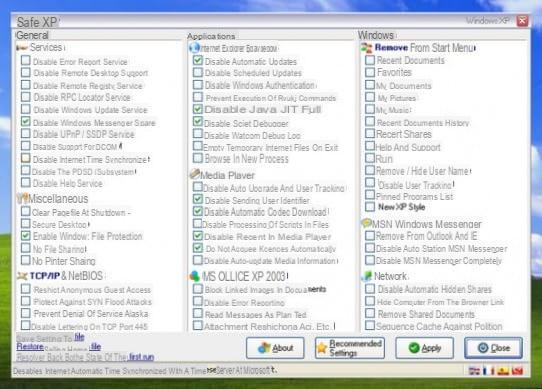The height and width of the screenshot is (389, 542).
Task: Toggle Disable Windows Authentication checkbox
Action: (x=198, y=84)
